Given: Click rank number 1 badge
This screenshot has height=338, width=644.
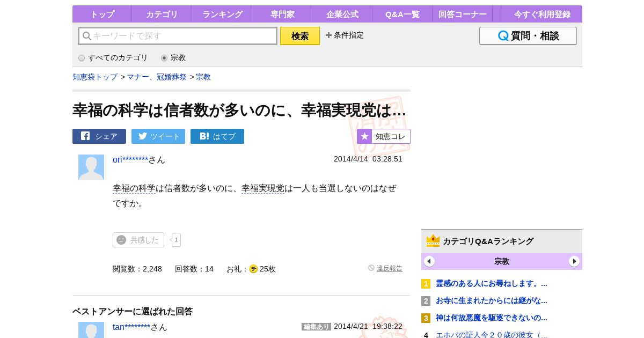Looking at the screenshot, I should click(x=426, y=284).
